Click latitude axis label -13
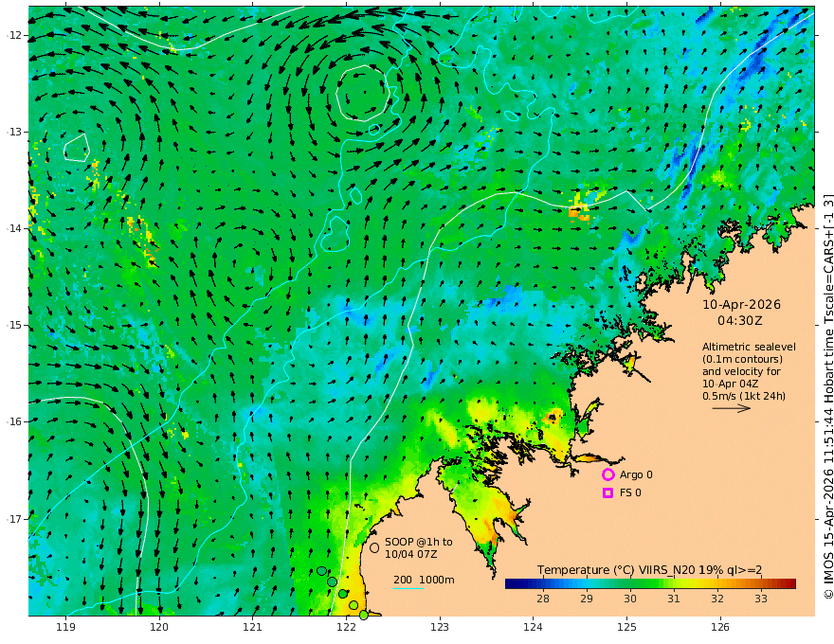834x644 pixels. tap(14, 132)
